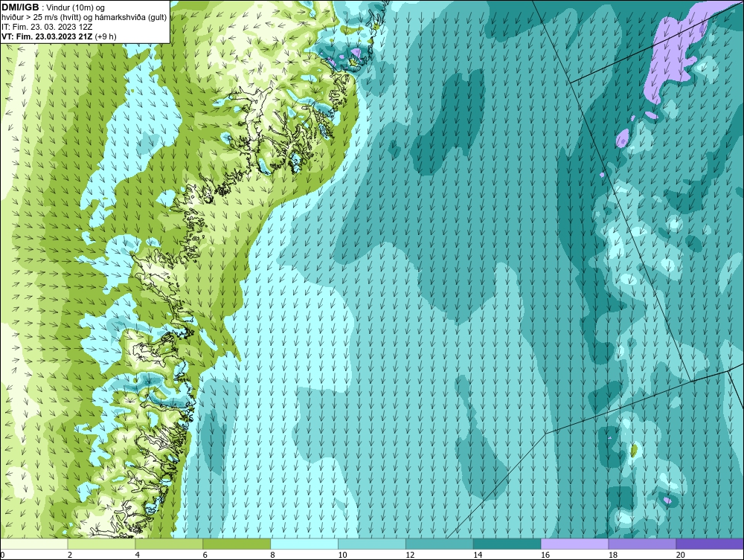
Task: Click the 16–18 m/s light purple swatch
Action: (x=574, y=544)
